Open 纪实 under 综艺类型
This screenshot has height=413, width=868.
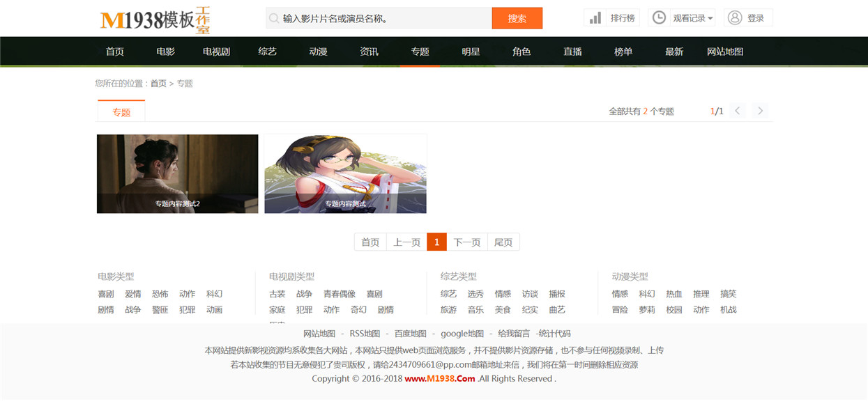coord(530,310)
